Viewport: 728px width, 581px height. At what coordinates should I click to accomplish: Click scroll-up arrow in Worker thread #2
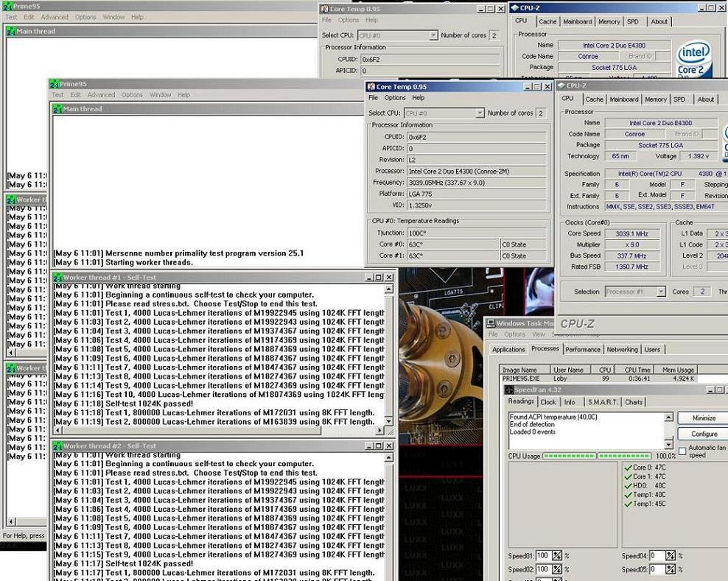(388, 457)
